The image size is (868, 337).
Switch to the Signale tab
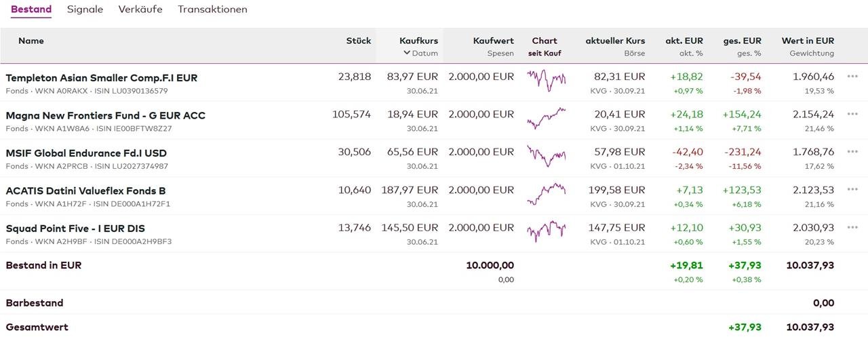[x=85, y=9]
